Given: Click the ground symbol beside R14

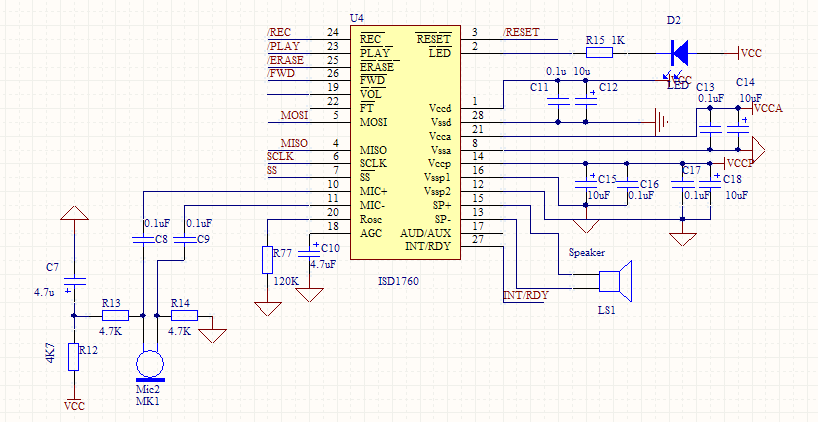Looking at the screenshot, I should click(213, 335).
